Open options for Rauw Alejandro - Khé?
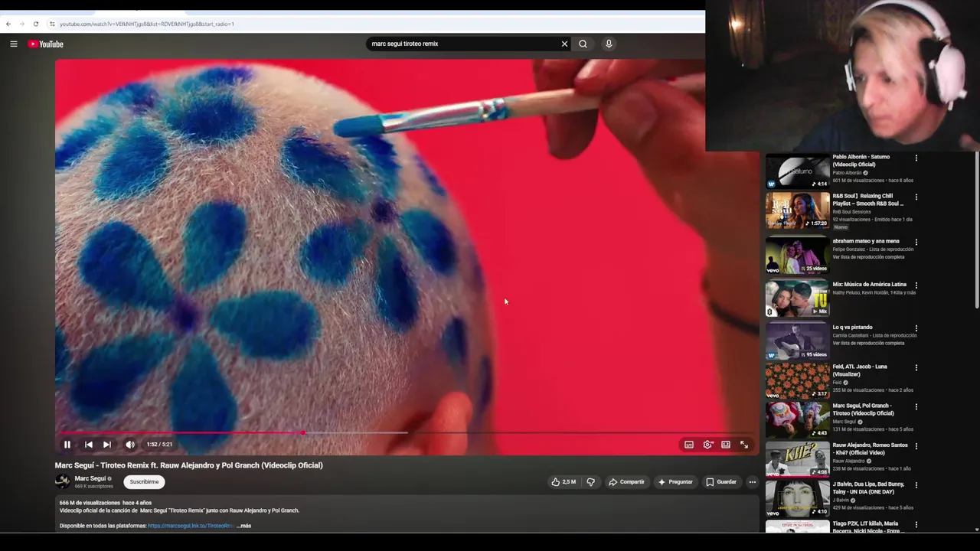Viewport: 980px width, 551px height. click(x=916, y=445)
